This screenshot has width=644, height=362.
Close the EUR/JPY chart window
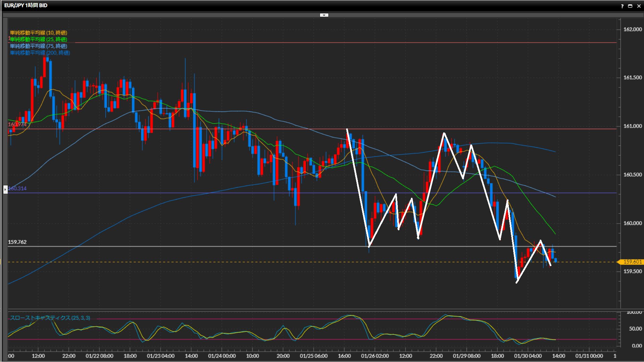pos(639,6)
